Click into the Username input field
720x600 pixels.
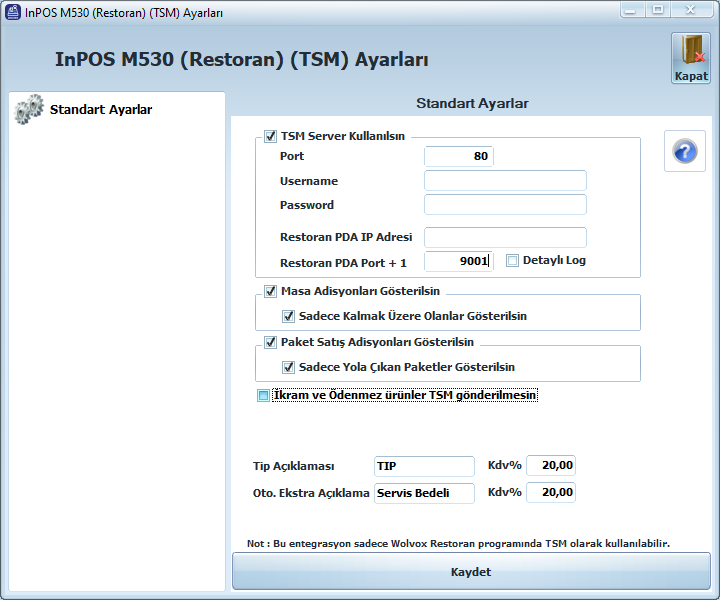tap(505, 180)
